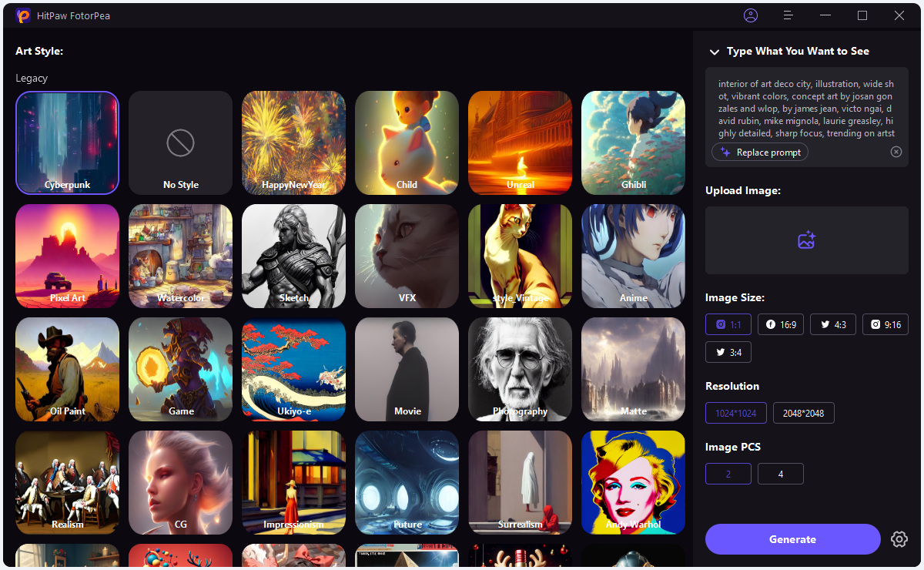Click the HitPaw FotorPea logo icon
This screenshot has height=570, width=924.
(23, 15)
